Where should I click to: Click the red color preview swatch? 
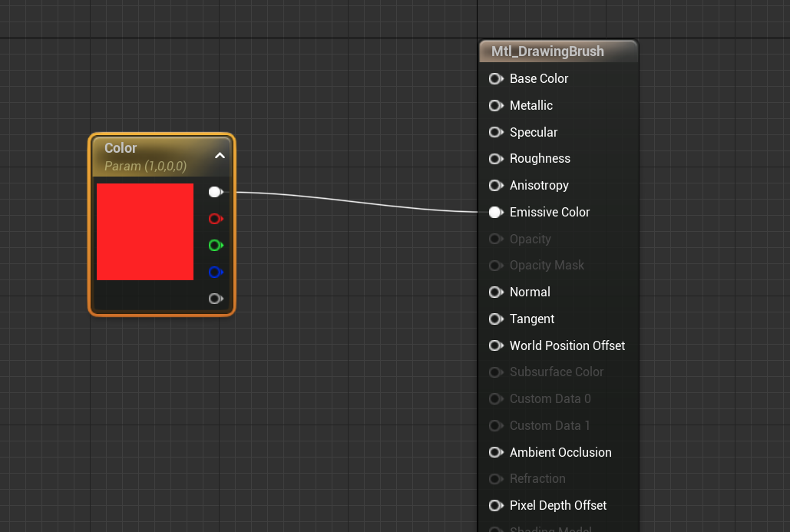145,232
